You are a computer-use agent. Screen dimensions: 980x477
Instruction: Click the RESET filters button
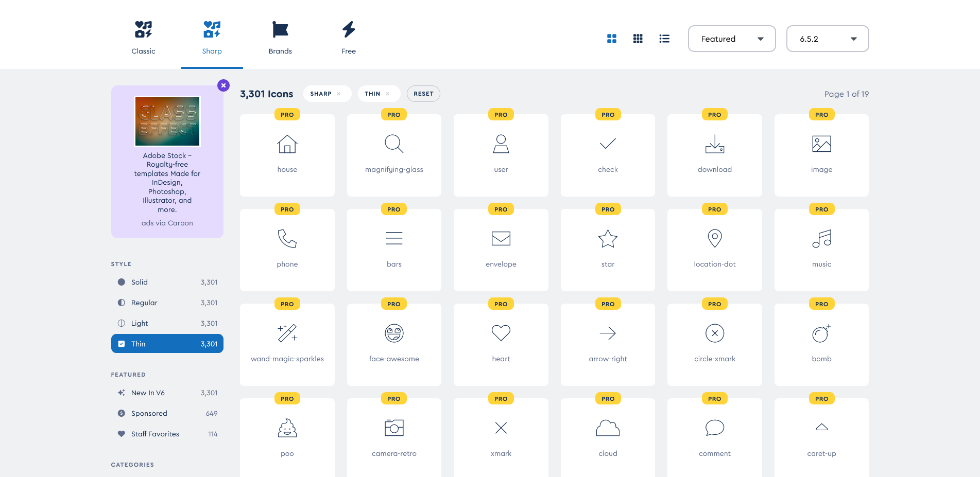[x=423, y=94]
